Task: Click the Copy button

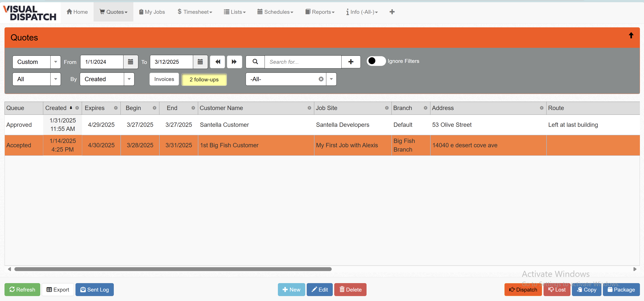Action: coord(587,290)
